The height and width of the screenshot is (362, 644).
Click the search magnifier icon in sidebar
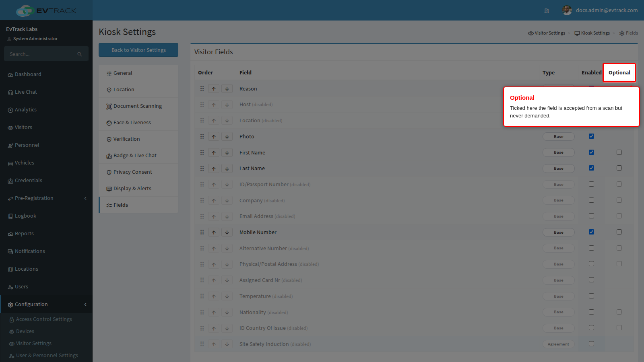point(80,54)
